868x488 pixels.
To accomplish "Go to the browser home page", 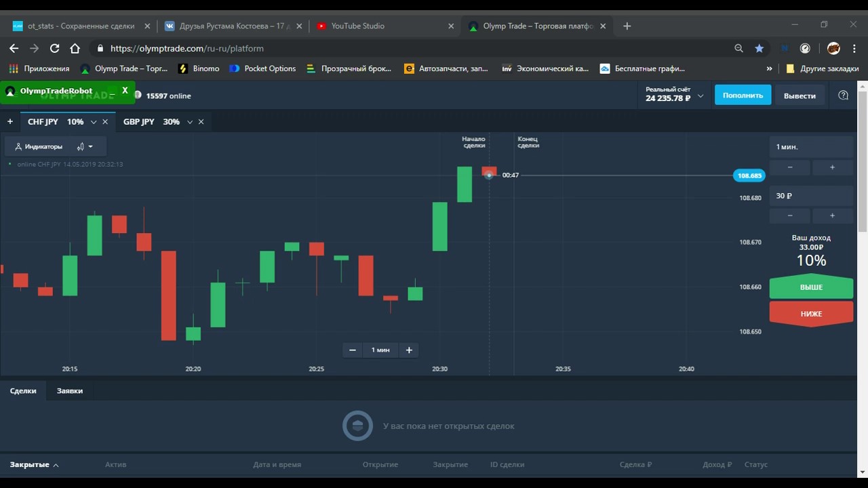I will (x=75, y=48).
